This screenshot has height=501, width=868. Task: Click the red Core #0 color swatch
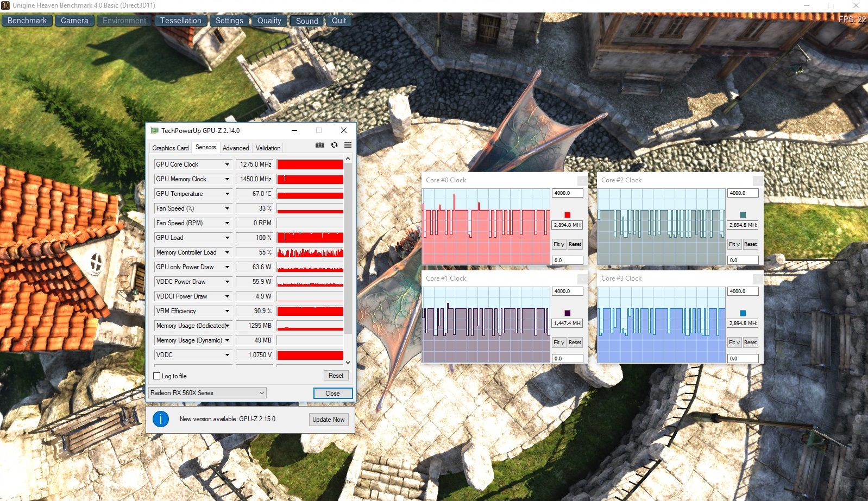pos(567,215)
